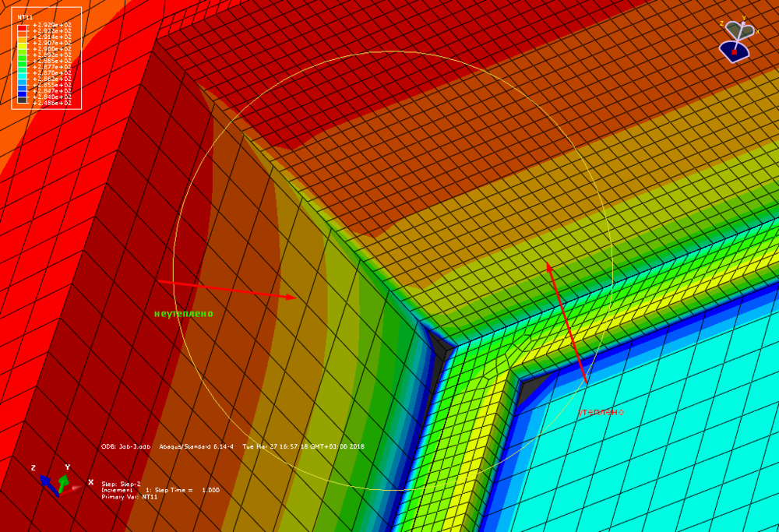The image size is (779, 532).
Task: Click legend minimum value +2.486e+02
Action: [52, 104]
